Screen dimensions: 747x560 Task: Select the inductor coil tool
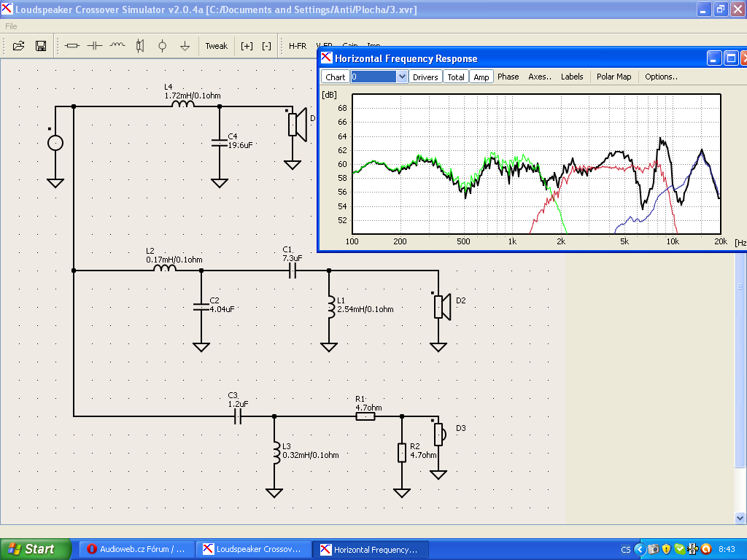click(x=117, y=46)
